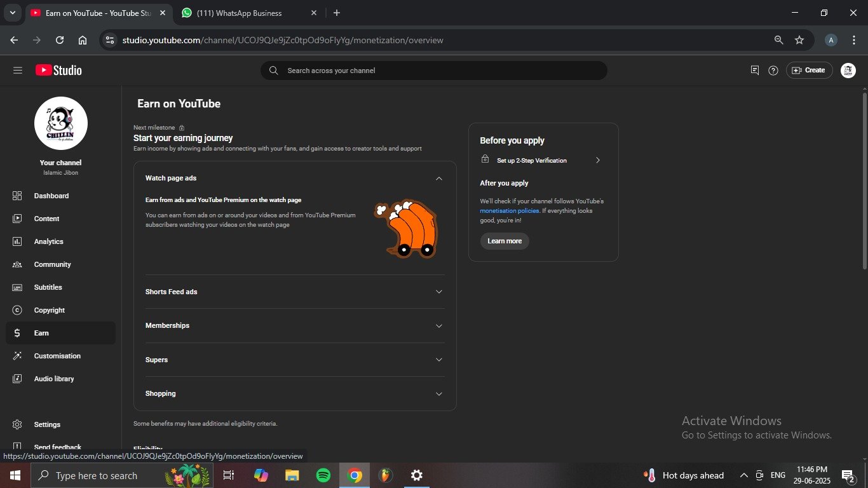Screen dimensions: 868x488
Task: Select the Earn on YouTube browser tab
Action: (99, 13)
